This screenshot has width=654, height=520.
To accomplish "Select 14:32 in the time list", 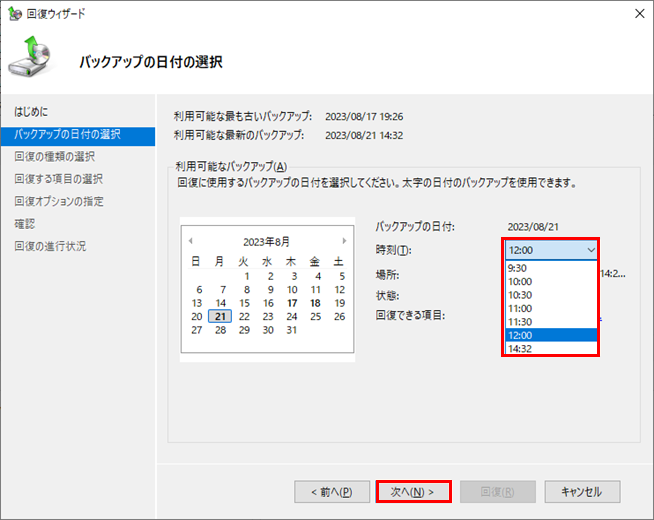I will [551, 349].
